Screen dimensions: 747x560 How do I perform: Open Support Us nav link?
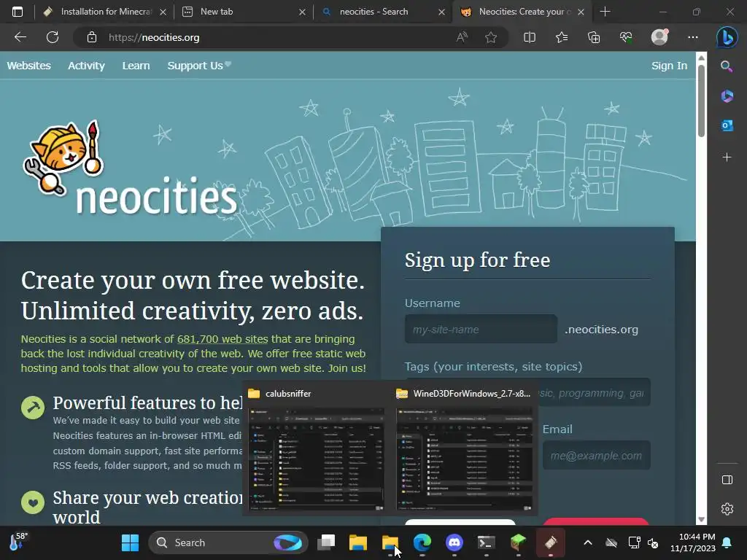[198, 66]
